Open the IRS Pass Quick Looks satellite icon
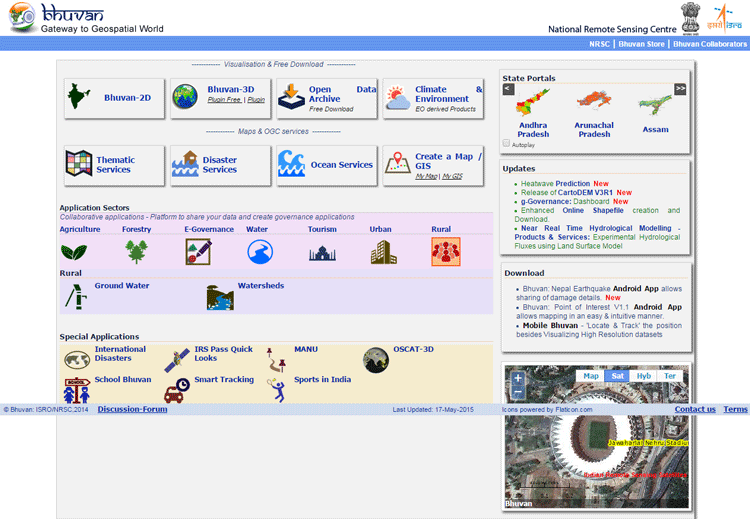Image resolution: width=750 pixels, height=519 pixels. [177, 361]
